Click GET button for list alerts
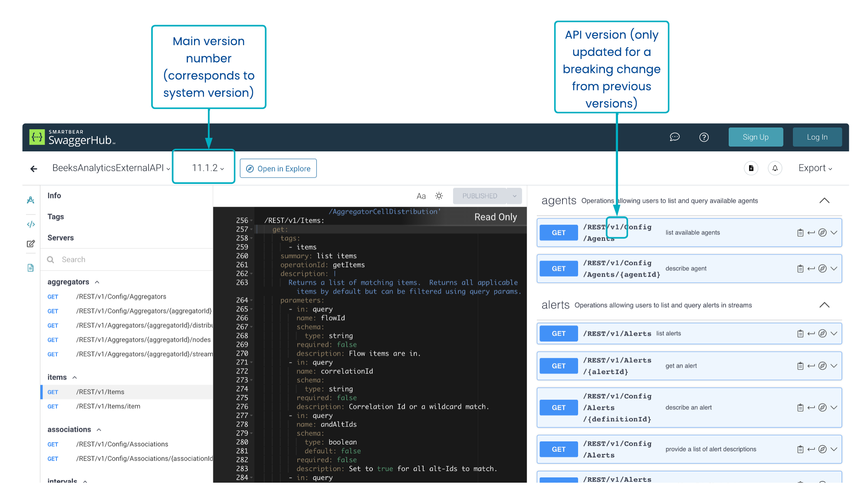 559,333
